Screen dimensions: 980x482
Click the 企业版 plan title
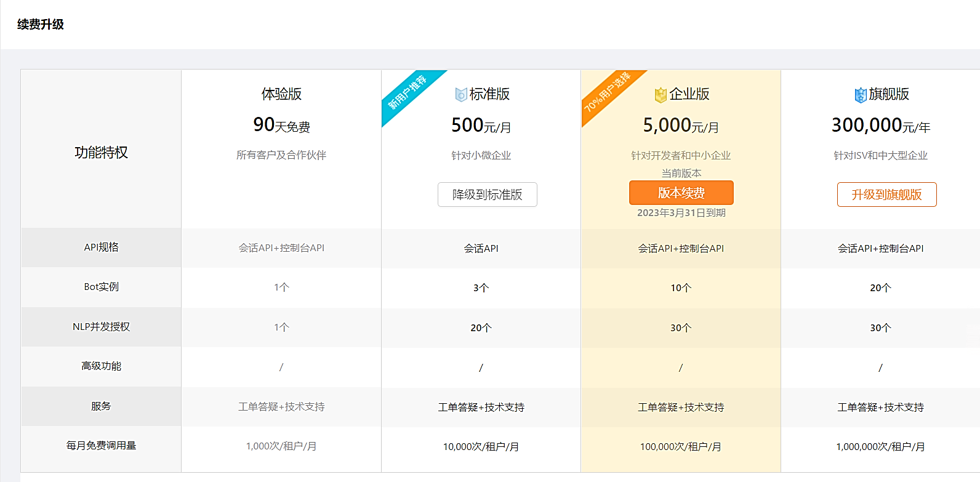[689, 94]
